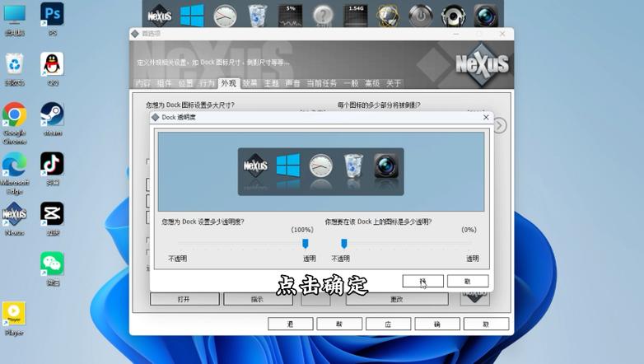Click the headphones icon in top dock
Viewport: 644px width, 364px height.
click(453, 16)
